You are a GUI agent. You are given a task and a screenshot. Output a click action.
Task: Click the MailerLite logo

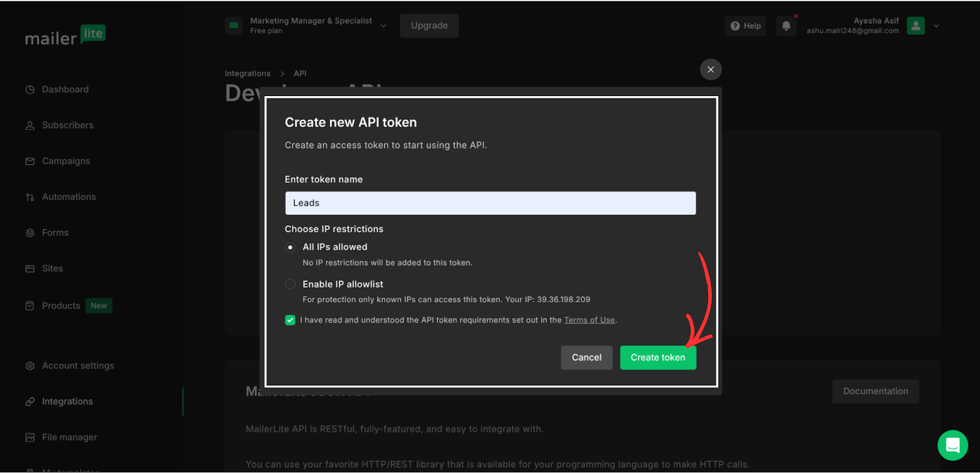tap(65, 35)
